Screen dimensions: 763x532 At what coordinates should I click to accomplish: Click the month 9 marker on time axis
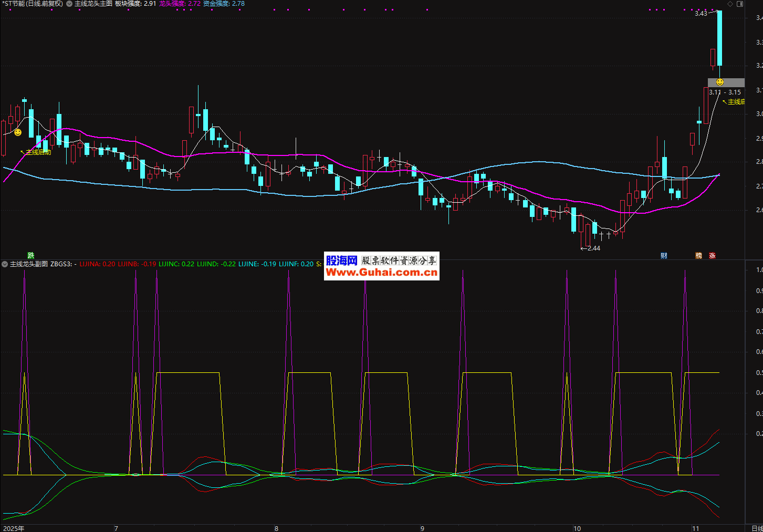422,528
